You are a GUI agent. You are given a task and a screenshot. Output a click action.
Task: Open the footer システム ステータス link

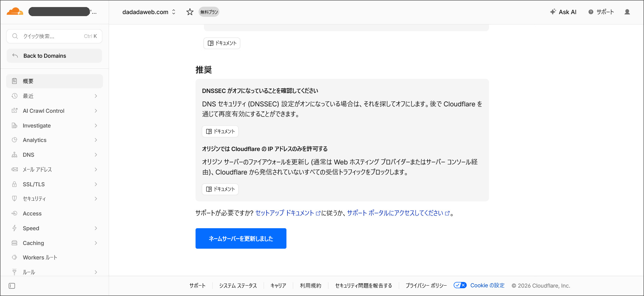(x=238, y=286)
